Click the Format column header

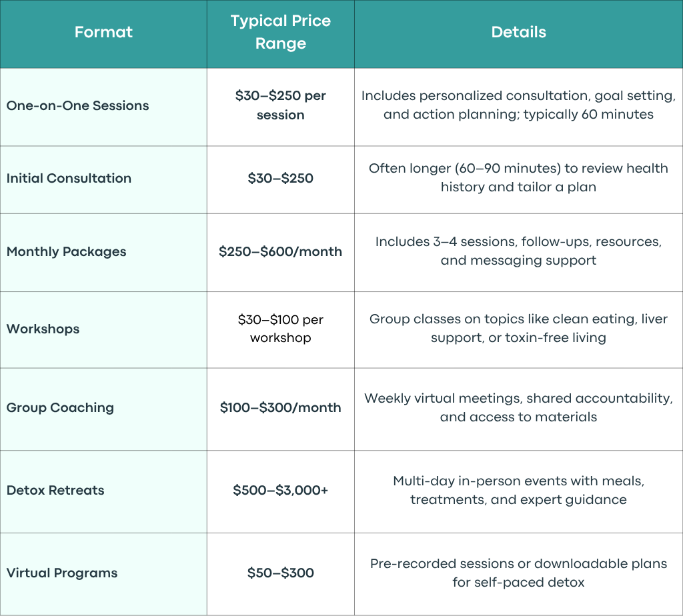pyautogui.click(x=103, y=32)
